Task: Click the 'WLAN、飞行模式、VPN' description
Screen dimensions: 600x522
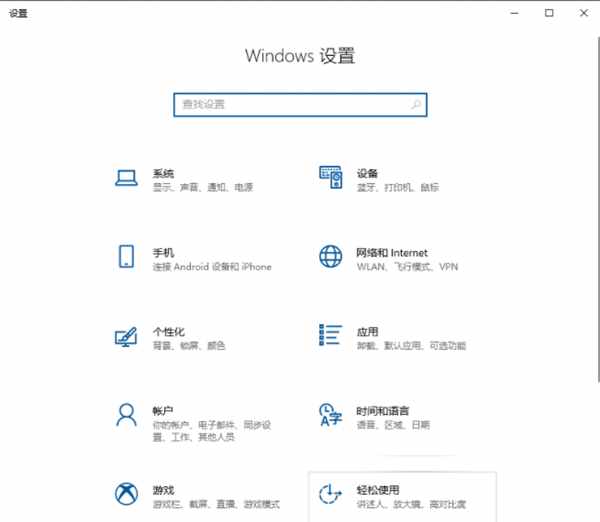Action: (407, 267)
